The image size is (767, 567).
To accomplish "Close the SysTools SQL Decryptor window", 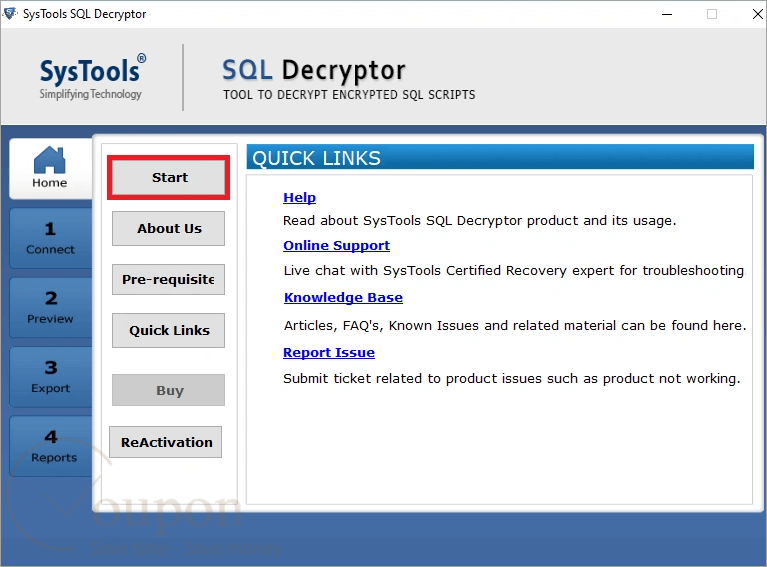I will [x=757, y=14].
